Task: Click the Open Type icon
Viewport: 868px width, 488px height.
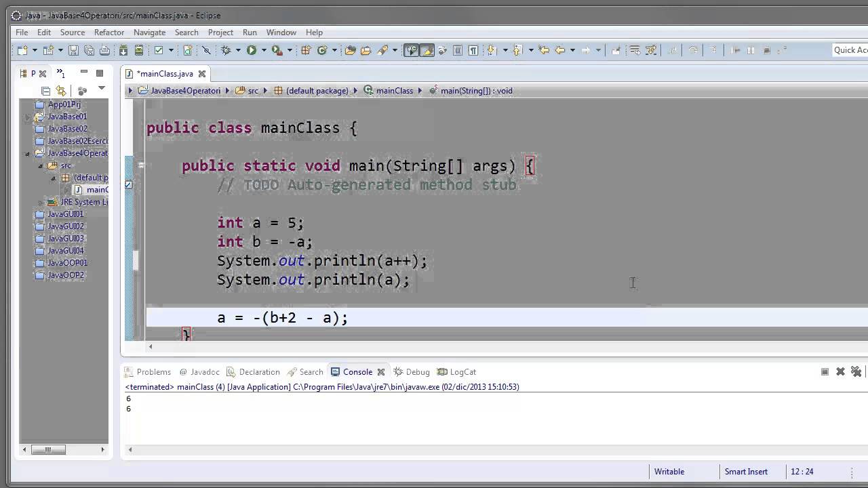Action: (x=350, y=50)
